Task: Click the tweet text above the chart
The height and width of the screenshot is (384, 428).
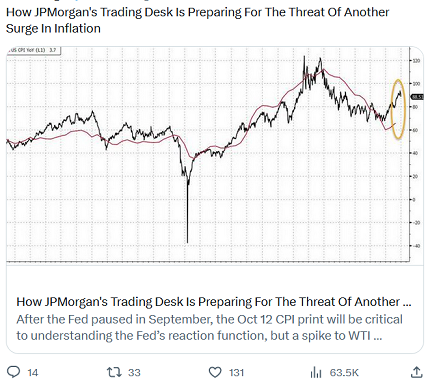Action: pyautogui.click(x=197, y=20)
